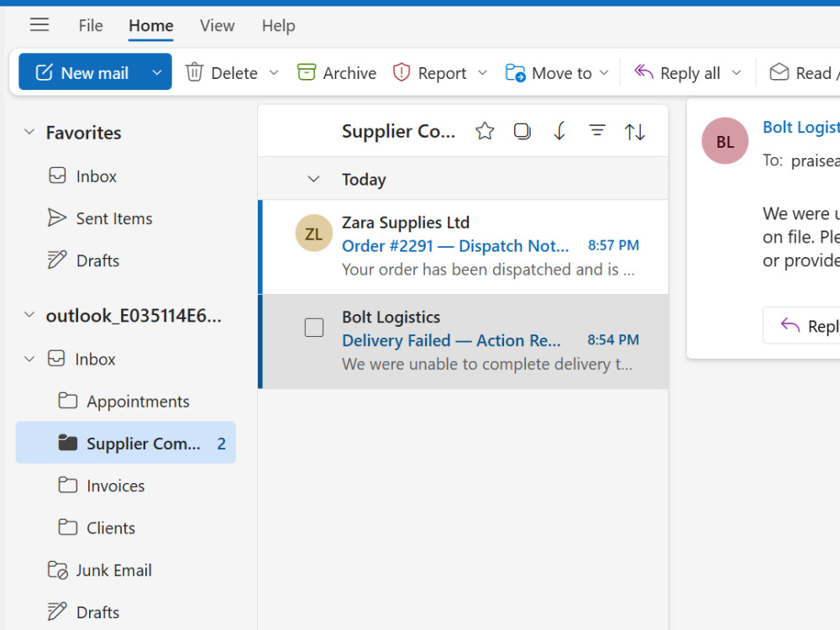Compose a message with New mail
The width and height of the screenshot is (840, 630).
tap(81, 71)
